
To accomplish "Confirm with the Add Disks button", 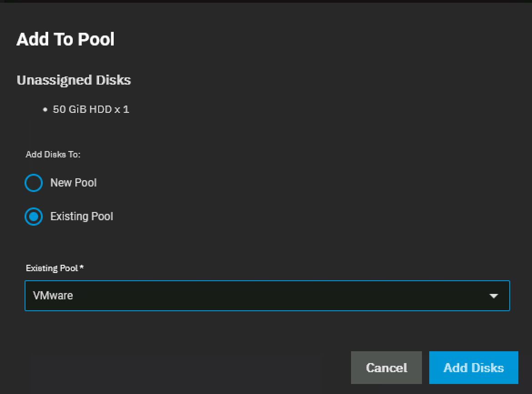I will [473, 368].
